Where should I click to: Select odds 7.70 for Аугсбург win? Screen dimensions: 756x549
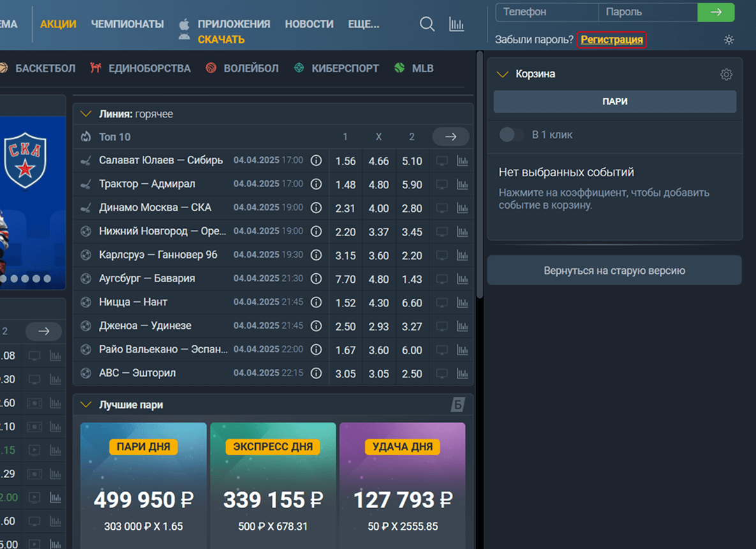click(x=345, y=279)
